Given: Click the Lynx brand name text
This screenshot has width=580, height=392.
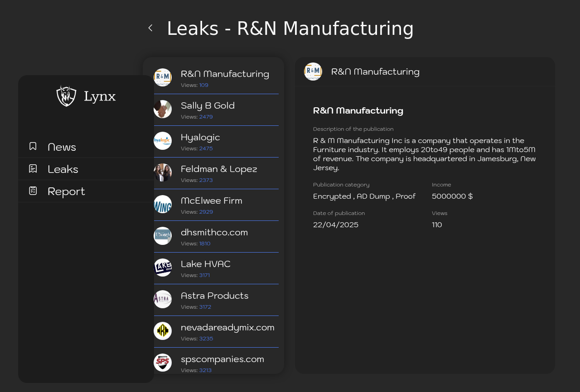Looking at the screenshot, I should (100, 96).
